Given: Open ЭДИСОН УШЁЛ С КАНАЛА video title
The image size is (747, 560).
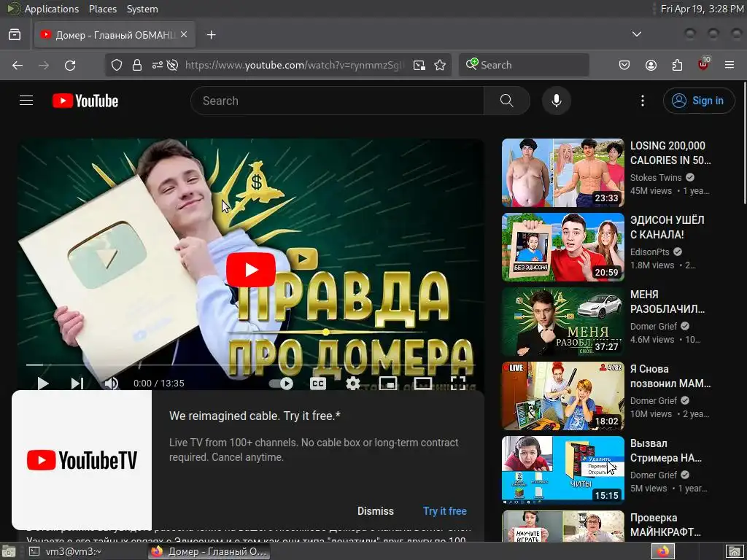Looking at the screenshot, I should [x=667, y=227].
